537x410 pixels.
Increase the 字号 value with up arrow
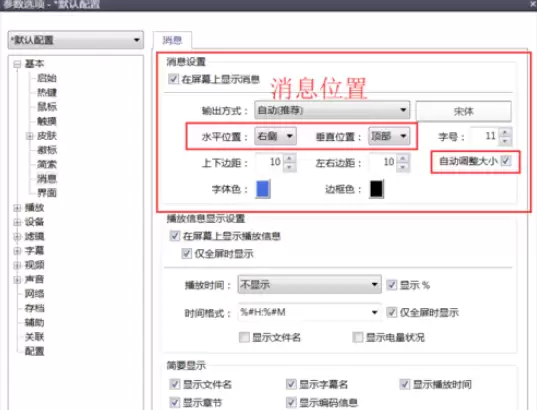coord(505,132)
